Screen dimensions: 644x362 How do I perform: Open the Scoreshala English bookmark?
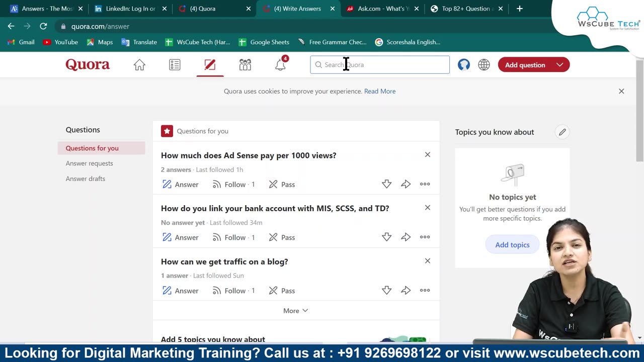coord(408,42)
